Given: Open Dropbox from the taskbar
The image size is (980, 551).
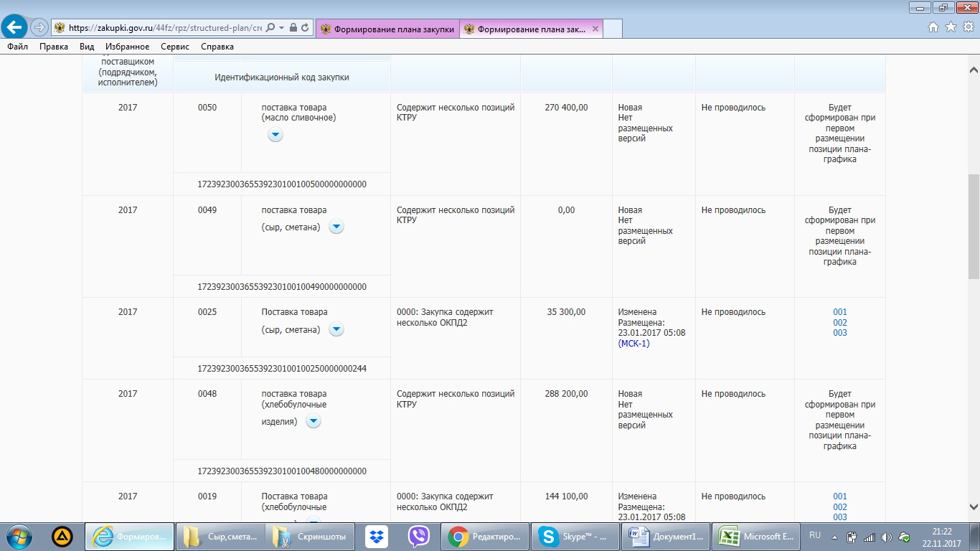Looking at the screenshot, I should [376, 537].
